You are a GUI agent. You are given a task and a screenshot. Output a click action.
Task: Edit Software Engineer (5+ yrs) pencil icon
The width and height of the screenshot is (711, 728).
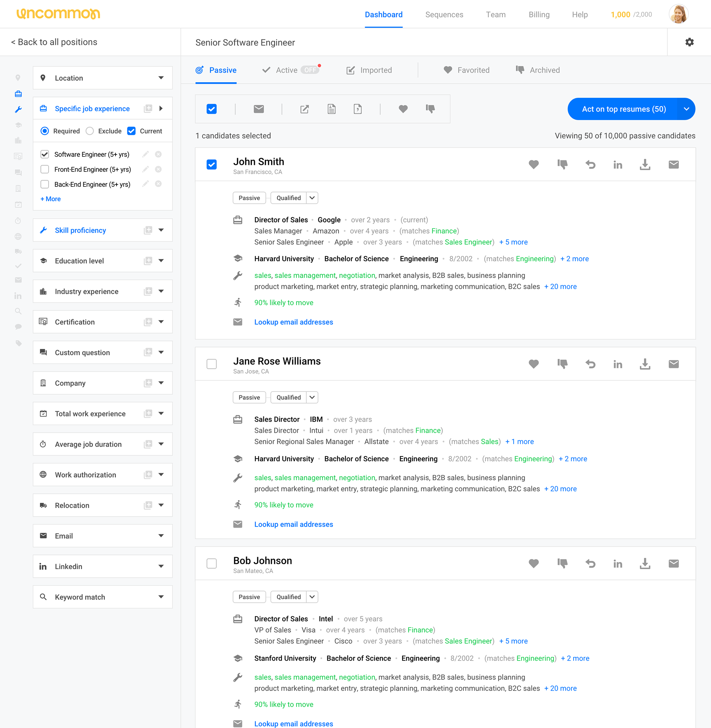(146, 154)
